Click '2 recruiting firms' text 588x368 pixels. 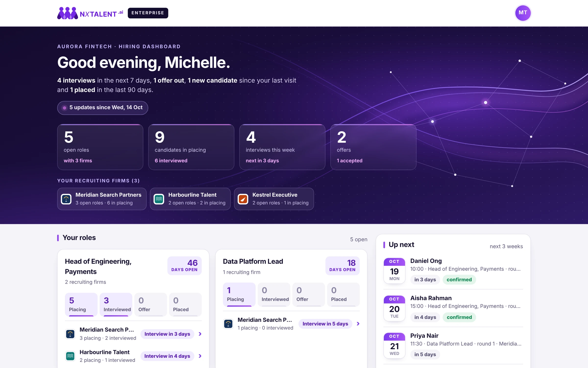pyautogui.click(x=86, y=282)
